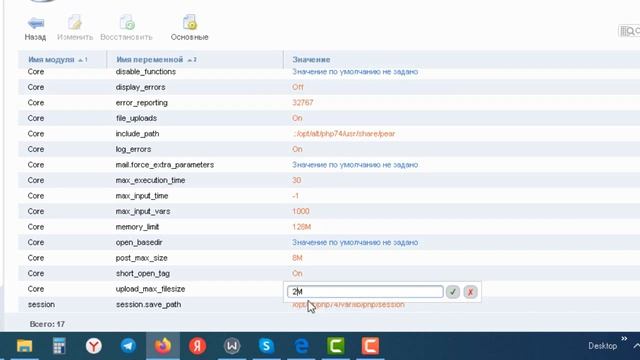Open the orange C taskbar icon
The width and height of the screenshot is (640, 360).
point(370,346)
